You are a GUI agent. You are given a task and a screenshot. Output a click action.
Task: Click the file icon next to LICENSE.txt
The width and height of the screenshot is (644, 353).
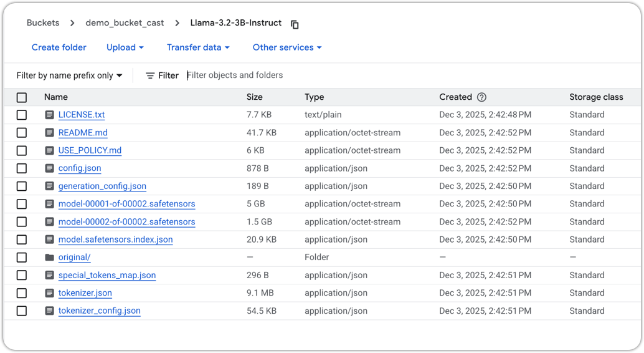(50, 115)
